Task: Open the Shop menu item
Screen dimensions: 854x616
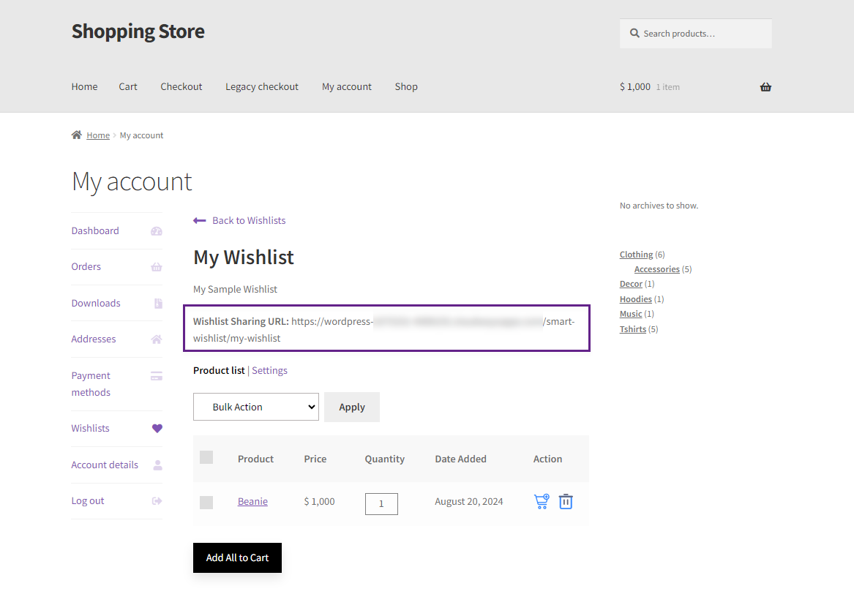Action: point(406,86)
